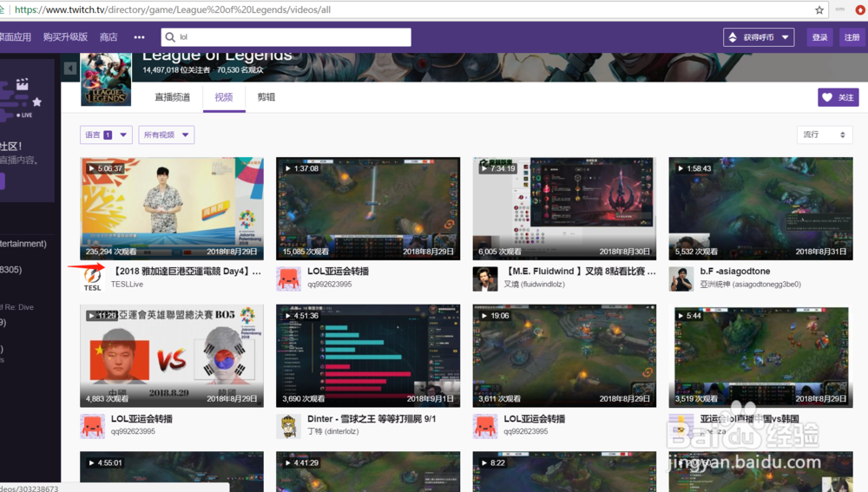This screenshot has width=868, height=492.
Task: Play the 4:41:29 video thumbnail
Action: pos(368,471)
